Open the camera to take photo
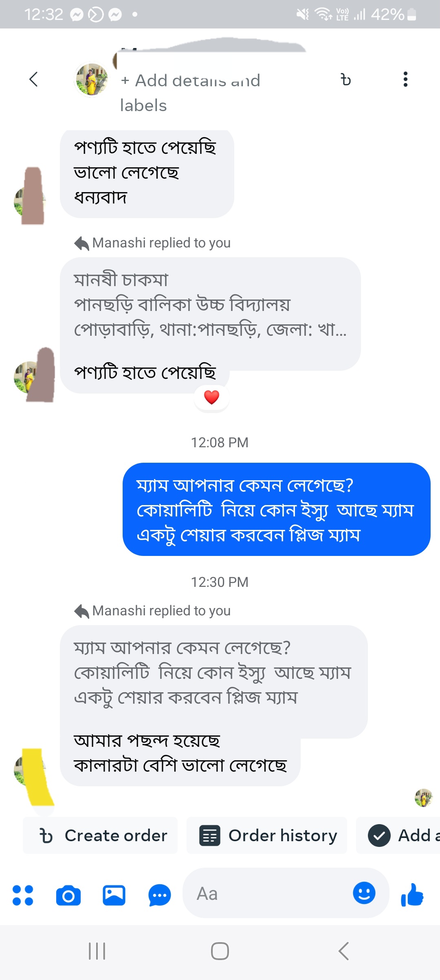 pos(68,895)
